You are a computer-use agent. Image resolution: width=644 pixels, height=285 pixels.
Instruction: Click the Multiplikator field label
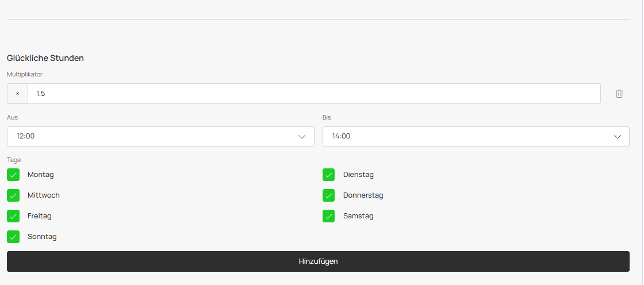coord(25,74)
